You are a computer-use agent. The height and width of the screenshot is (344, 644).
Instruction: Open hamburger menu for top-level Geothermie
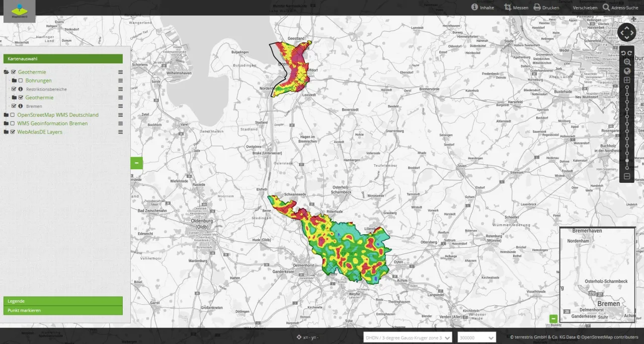tap(120, 72)
